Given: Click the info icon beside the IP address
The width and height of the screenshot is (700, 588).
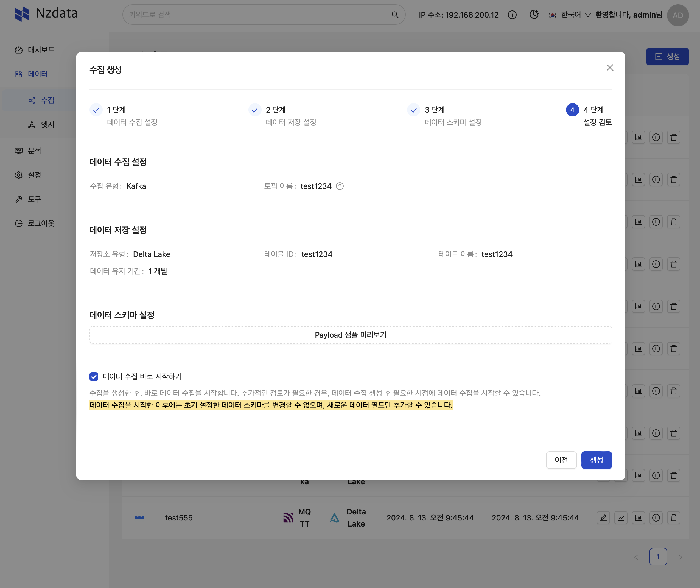Looking at the screenshot, I should click(x=512, y=15).
